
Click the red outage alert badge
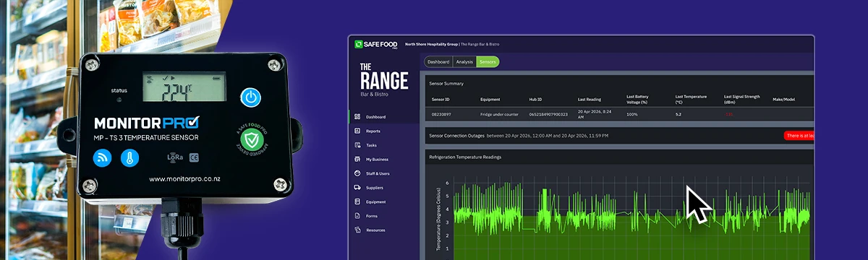point(799,135)
